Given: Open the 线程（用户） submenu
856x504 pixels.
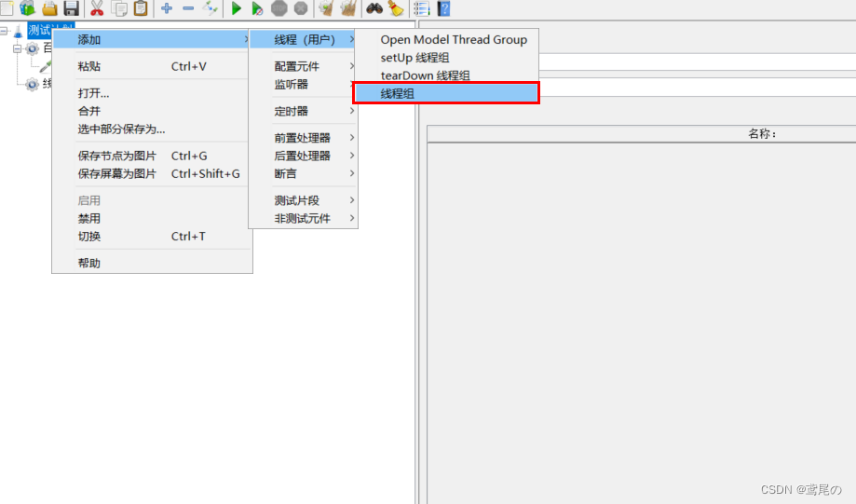Looking at the screenshot, I should 303,39.
